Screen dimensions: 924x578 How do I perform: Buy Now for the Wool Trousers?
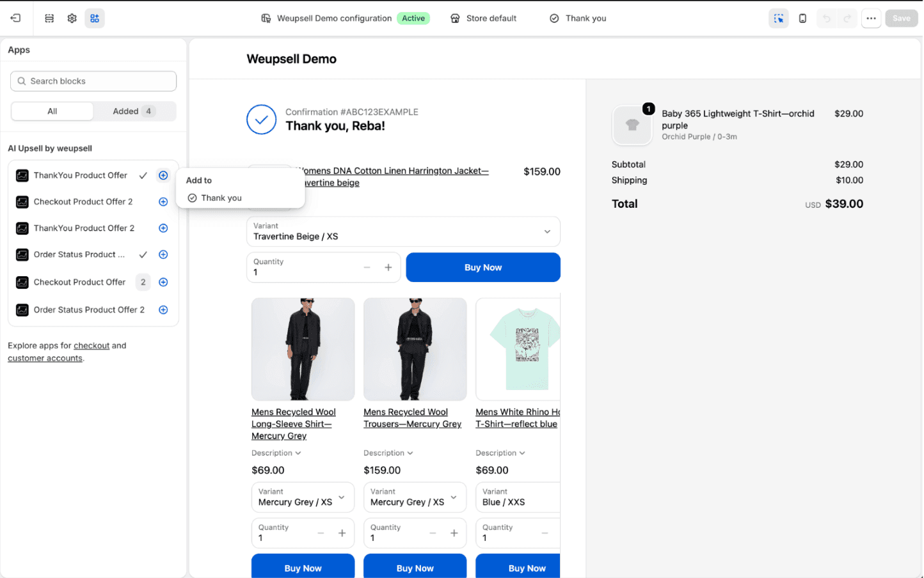pos(415,566)
